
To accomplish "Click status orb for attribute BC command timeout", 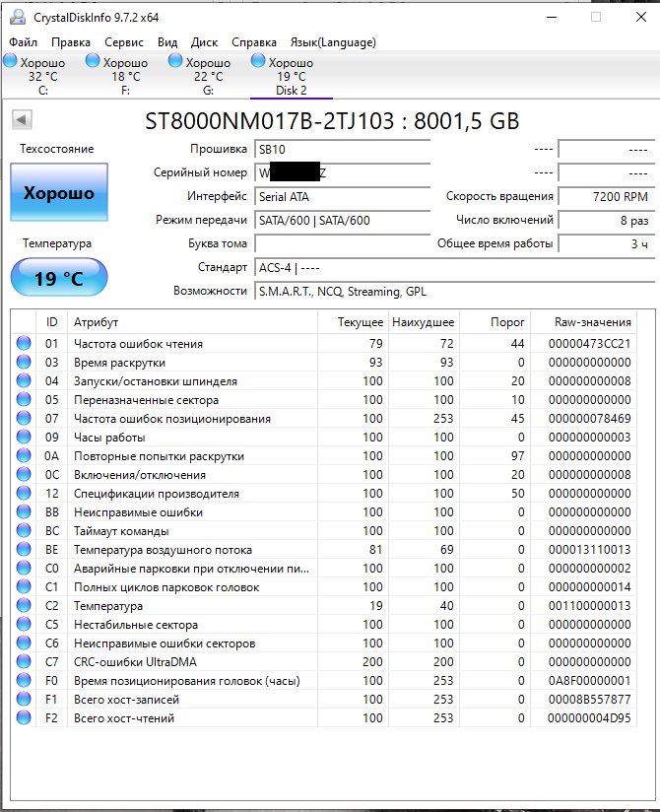I will (x=24, y=530).
